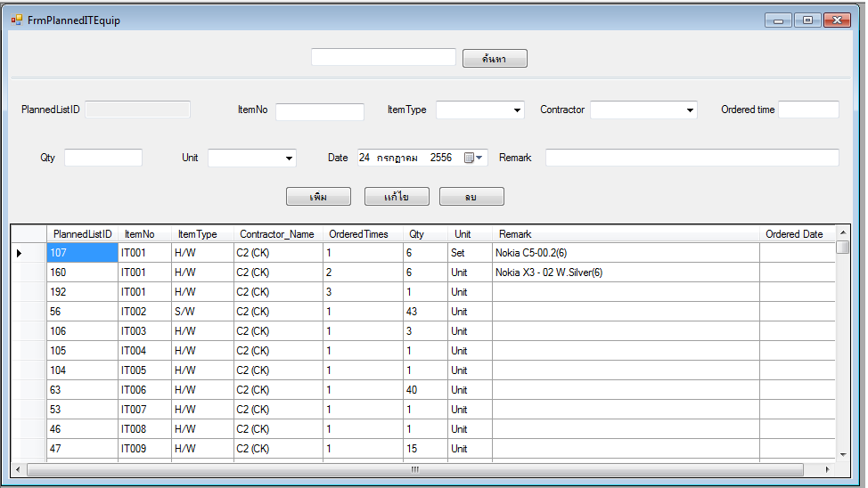
Task: Click the horizontal scrollbar thumb
Action: point(415,469)
